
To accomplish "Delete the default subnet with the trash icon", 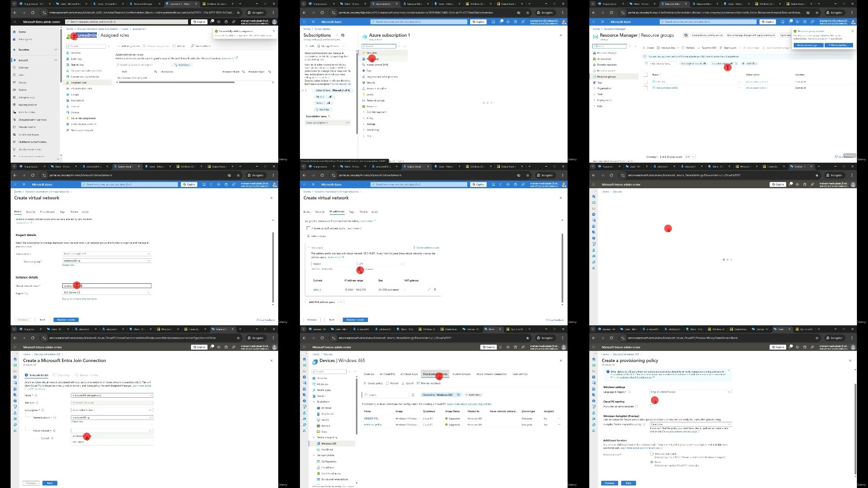I will (435, 290).
